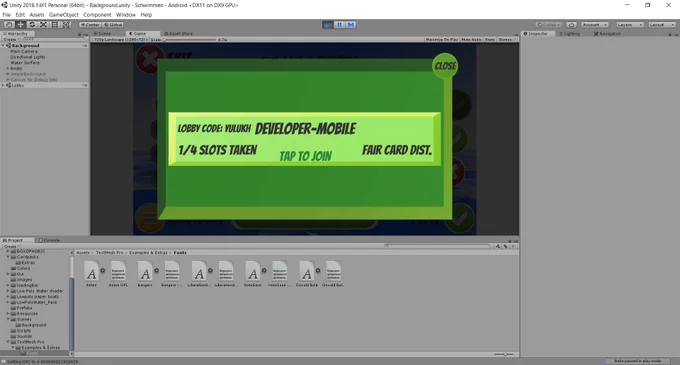Select the Bangers font asset
Viewport: 680px width, 365px height.
[145, 274]
